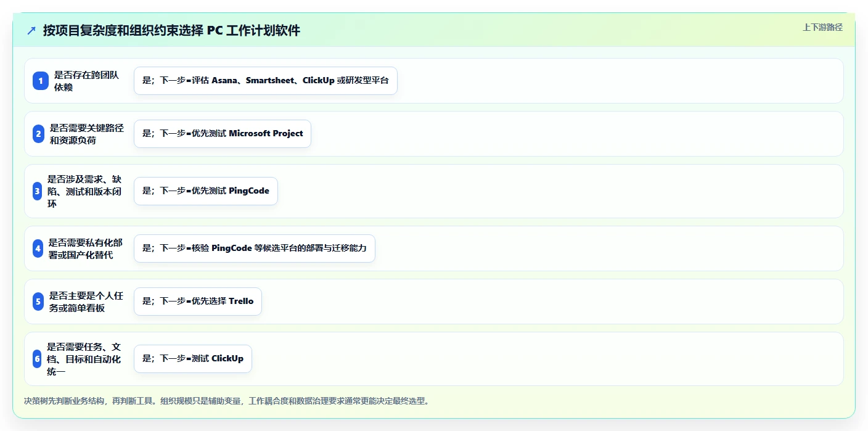Select step badge number 5
Viewport: 868px width, 431px height.
click(x=38, y=302)
